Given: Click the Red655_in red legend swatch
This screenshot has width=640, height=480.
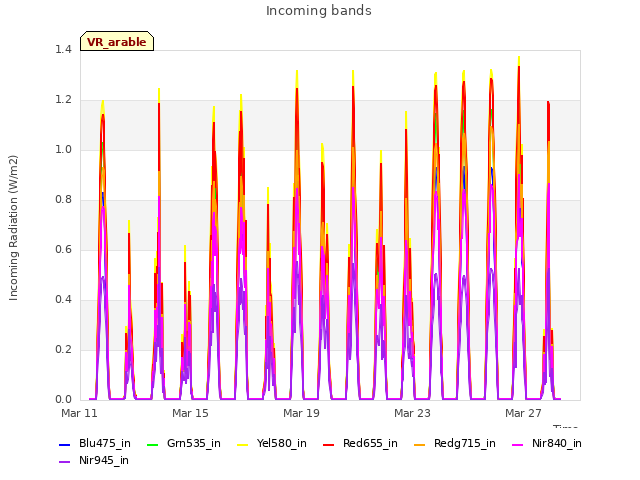Looking at the screenshot, I should point(329,444).
